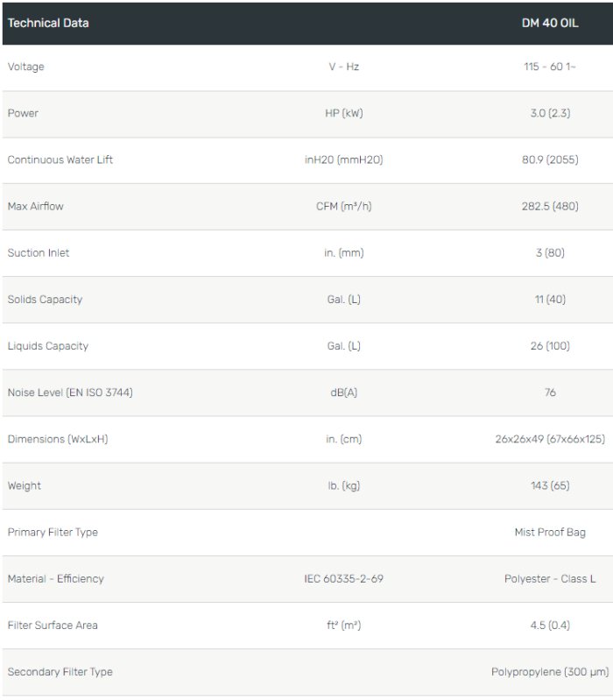Click the 143 (65) weight value
Image resolution: width=613 pixels, height=700 pixels.
(x=550, y=484)
